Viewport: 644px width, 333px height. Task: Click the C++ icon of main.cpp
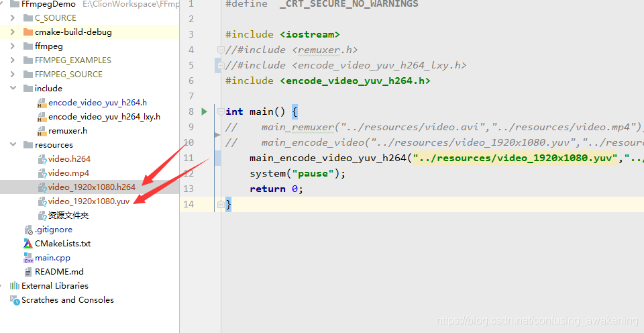28,258
